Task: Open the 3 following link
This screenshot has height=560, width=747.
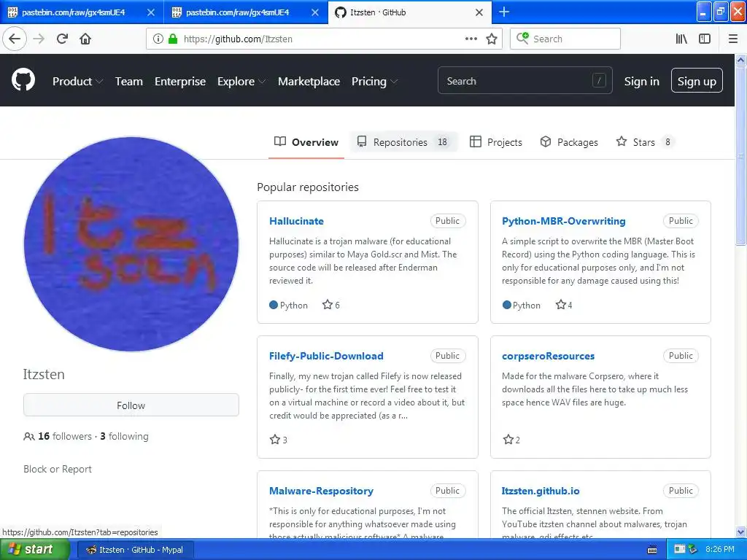Action: [x=124, y=436]
